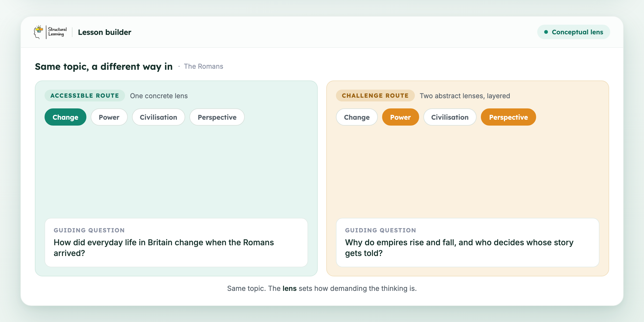Toggle Perspective lens in Accessible route

[217, 117]
